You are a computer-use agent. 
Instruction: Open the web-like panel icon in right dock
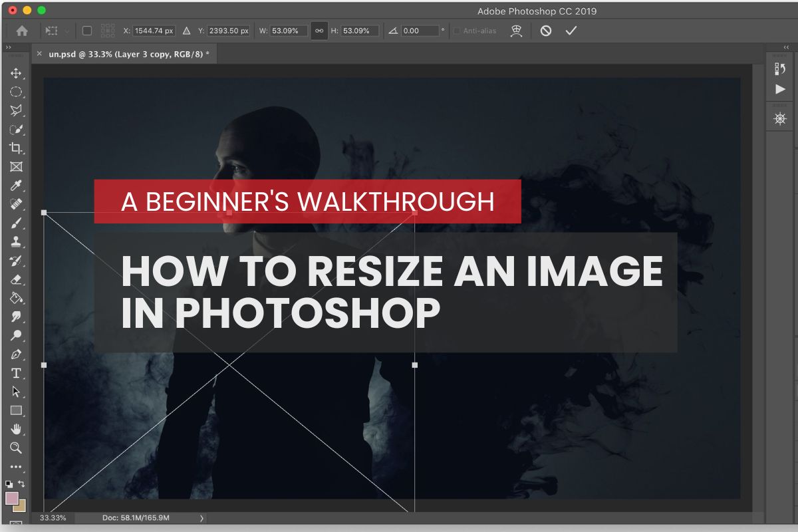point(781,118)
